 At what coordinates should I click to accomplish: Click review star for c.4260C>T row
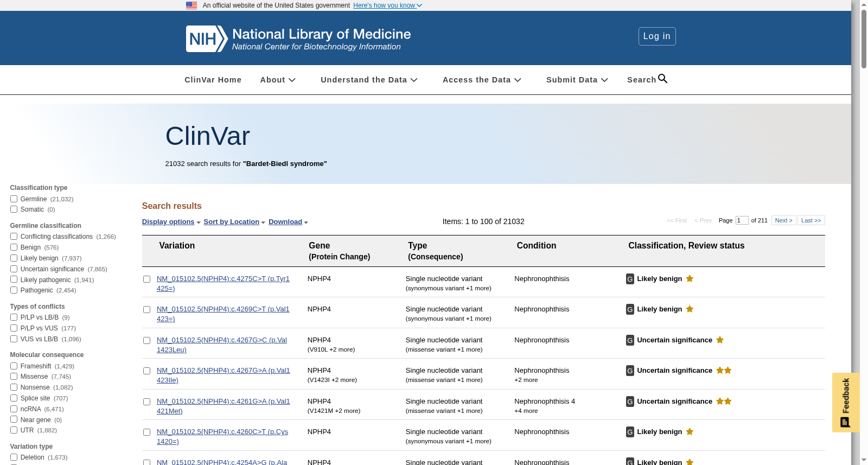coord(690,431)
